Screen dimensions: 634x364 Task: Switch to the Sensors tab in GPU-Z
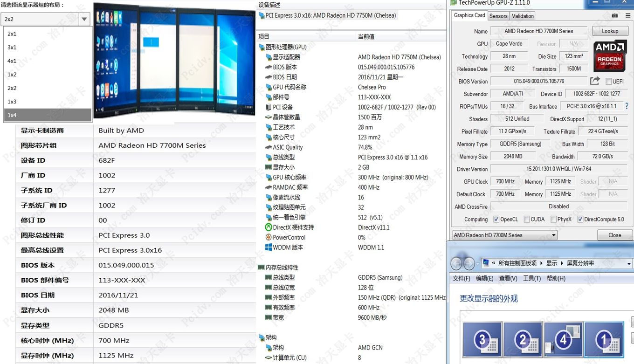coord(498,16)
